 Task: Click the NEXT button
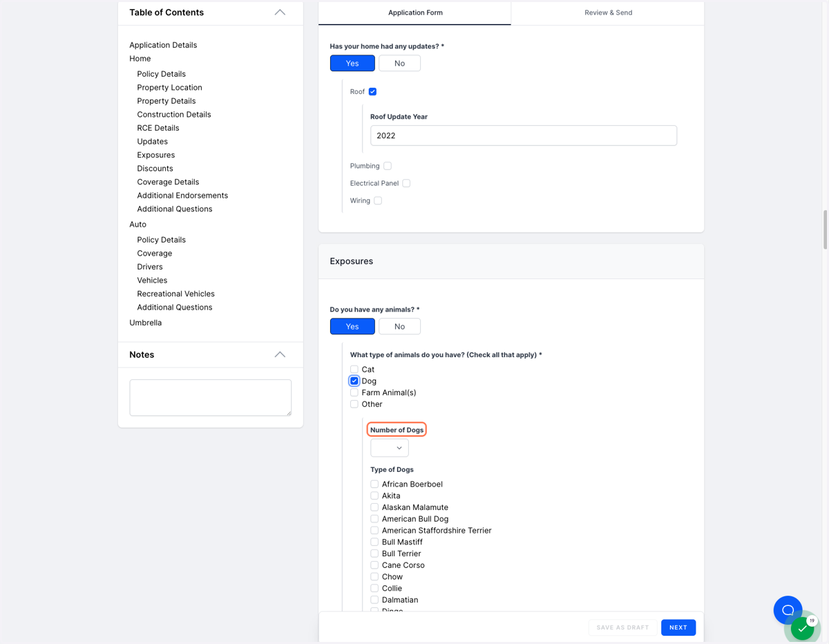click(678, 627)
